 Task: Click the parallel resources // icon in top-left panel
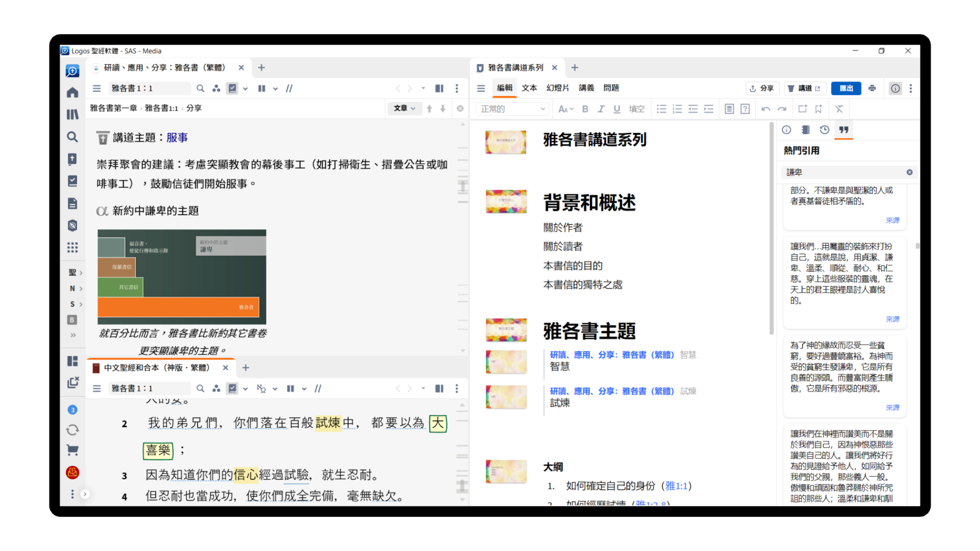coord(289,88)
